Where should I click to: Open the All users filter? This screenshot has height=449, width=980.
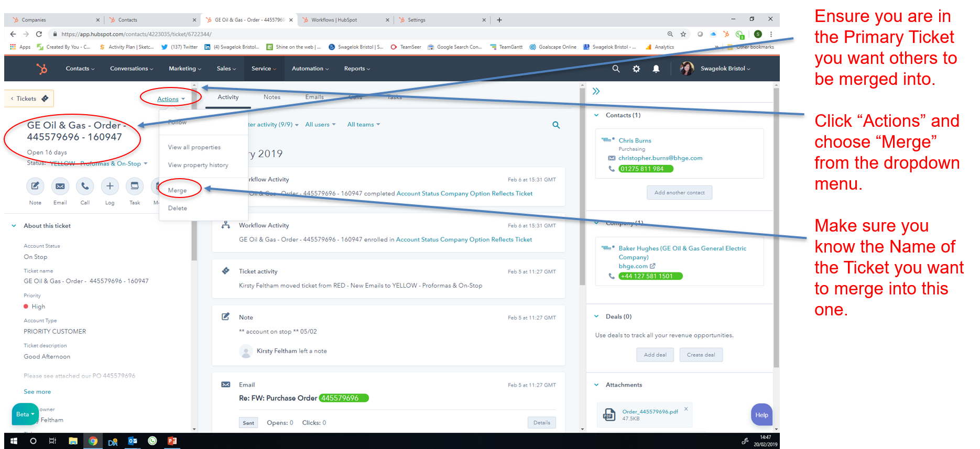(x=320, y=125)
